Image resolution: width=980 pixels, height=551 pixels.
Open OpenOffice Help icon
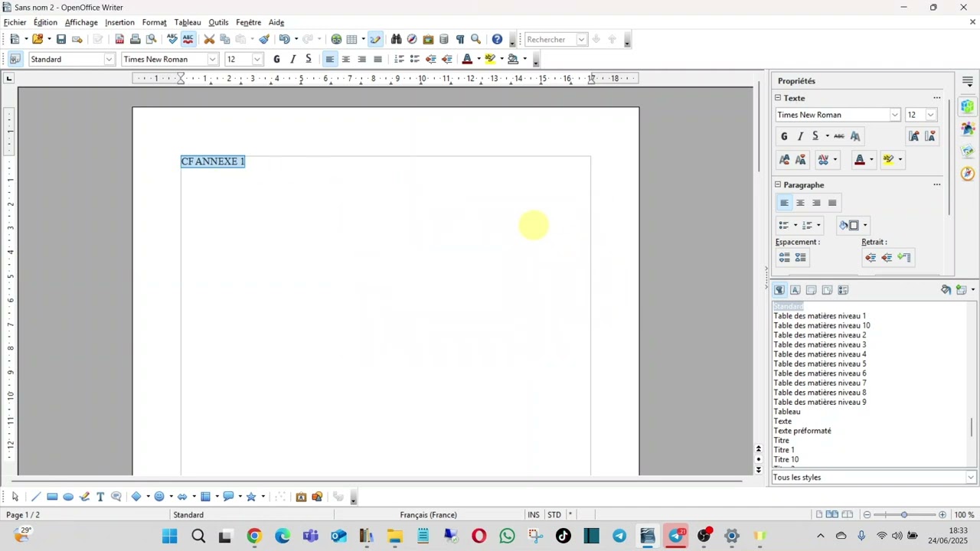pos(497,39)
